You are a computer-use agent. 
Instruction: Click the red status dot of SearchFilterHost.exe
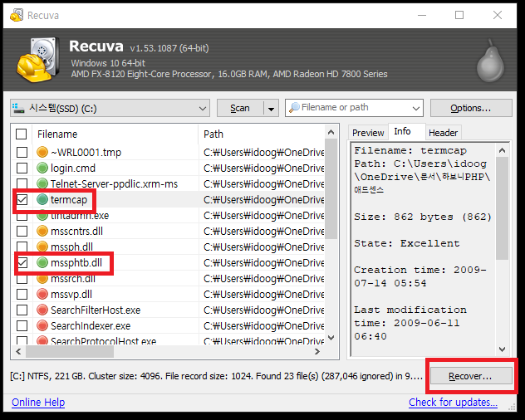click(x=42, y=310)
